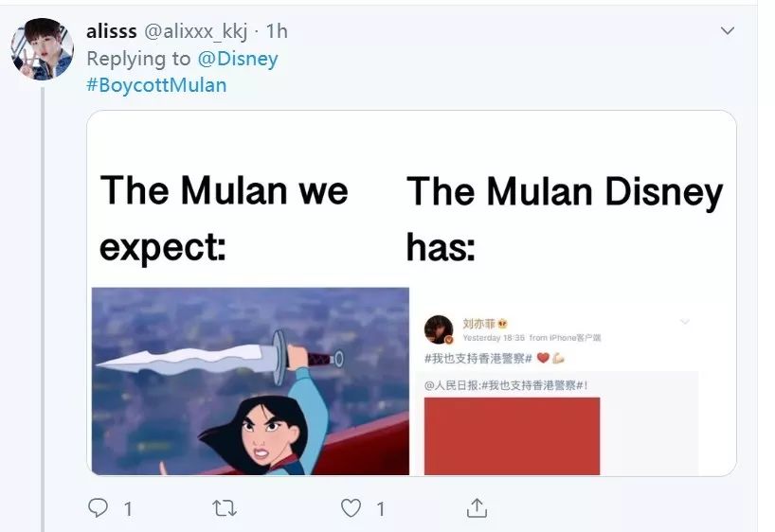Like the tweet with the heart icon

point(351,508)
